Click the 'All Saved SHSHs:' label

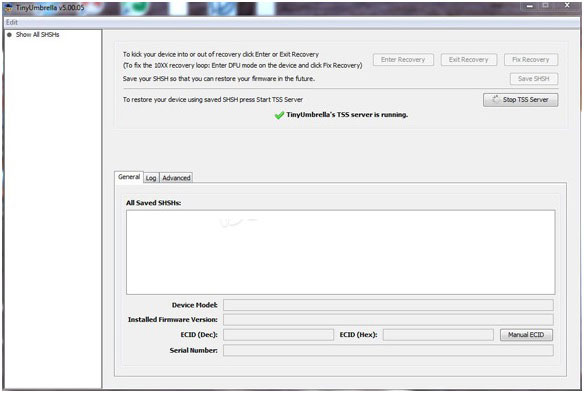(153, 203)
